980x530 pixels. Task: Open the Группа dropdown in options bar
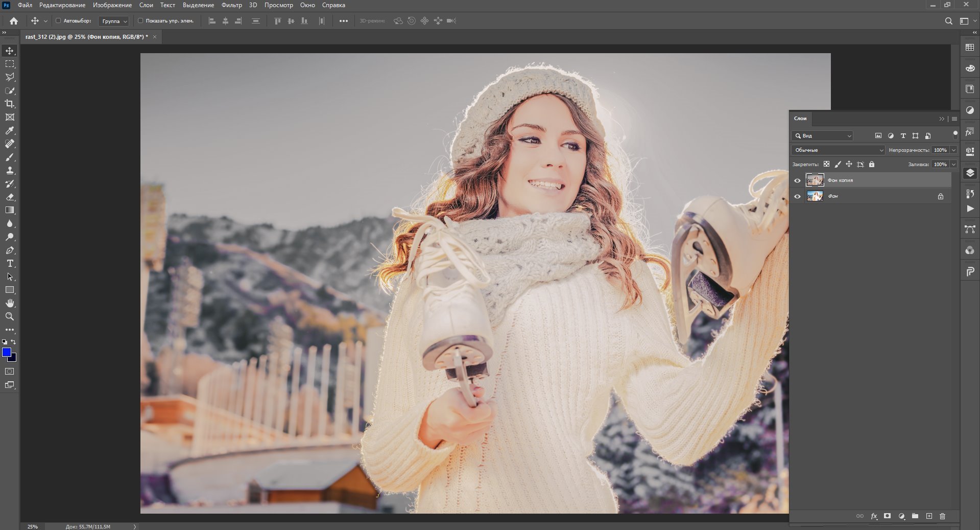click(x=114, y=21)
